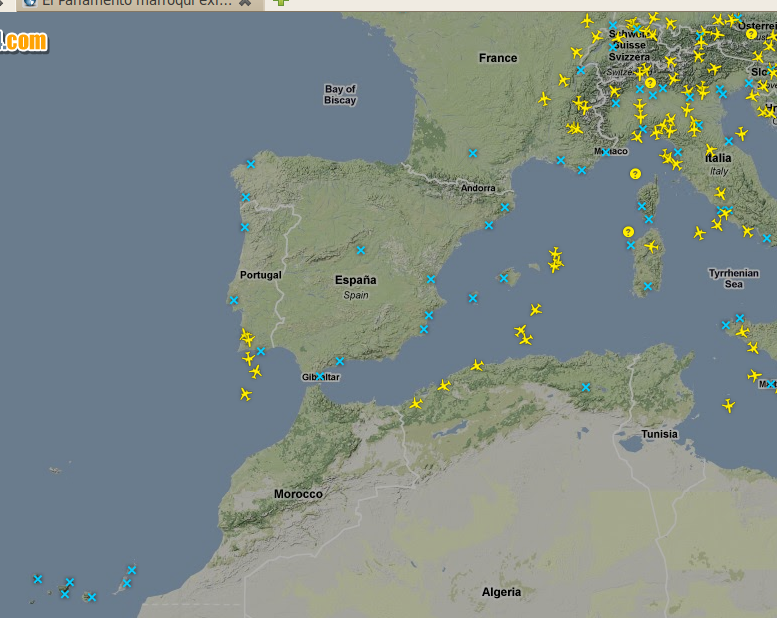Close the El Parlamento marroquí tab
This screenshot has height=618, width=777.
pyautogui.click(x=245, y=3)
